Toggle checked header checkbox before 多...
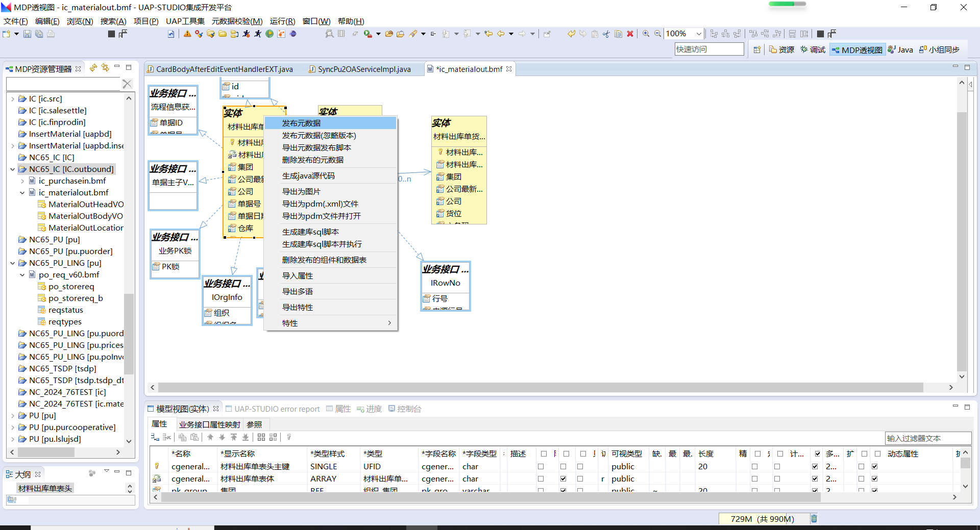This screenshot has height=530, width=980. point(818,454)
